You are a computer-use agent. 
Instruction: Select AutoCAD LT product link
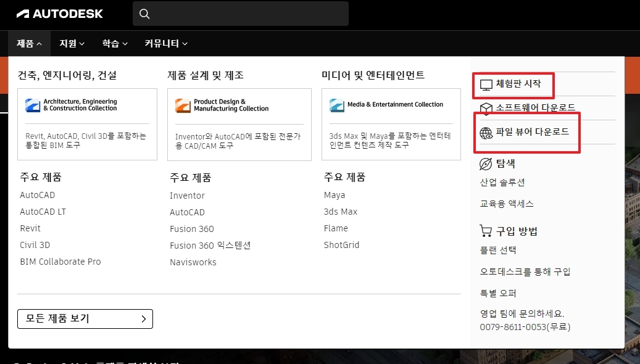coord(43,212)
